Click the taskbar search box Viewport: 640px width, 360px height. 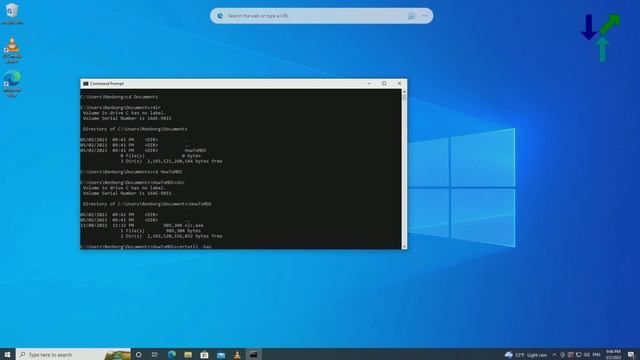[x=73, y=354]
